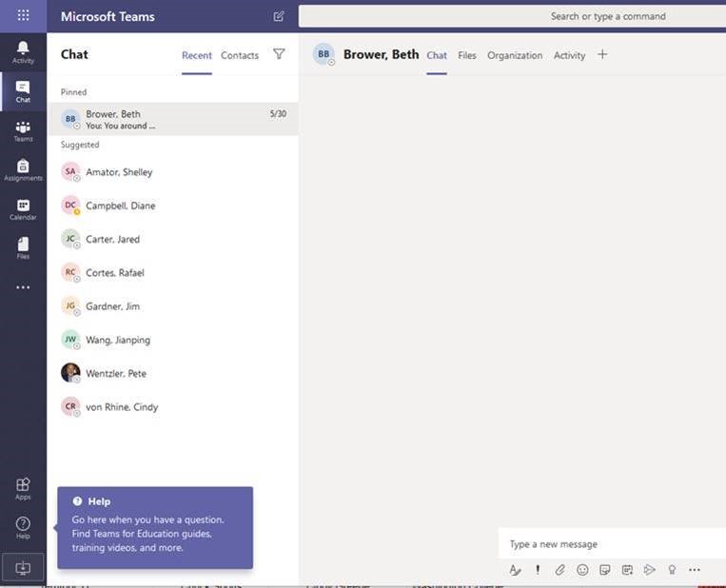Start a new chat with compose icon
This screenshot has height=588, width=726.
(279, 17)
